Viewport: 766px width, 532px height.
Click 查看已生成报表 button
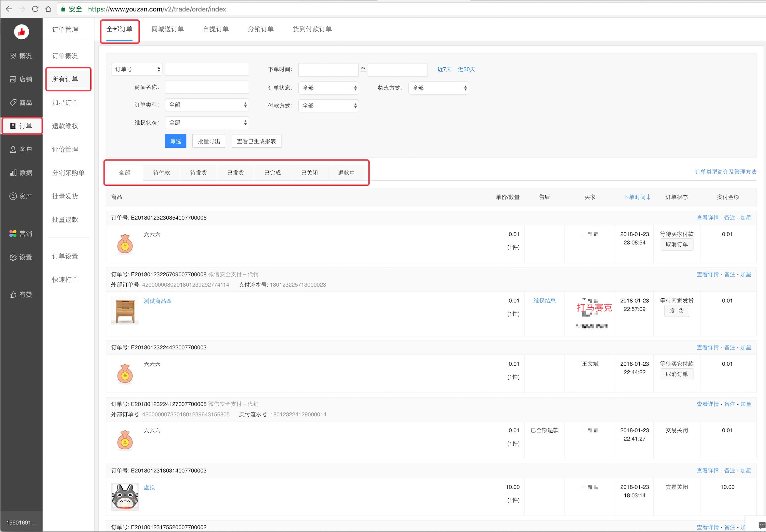click(x=256, y=141)
